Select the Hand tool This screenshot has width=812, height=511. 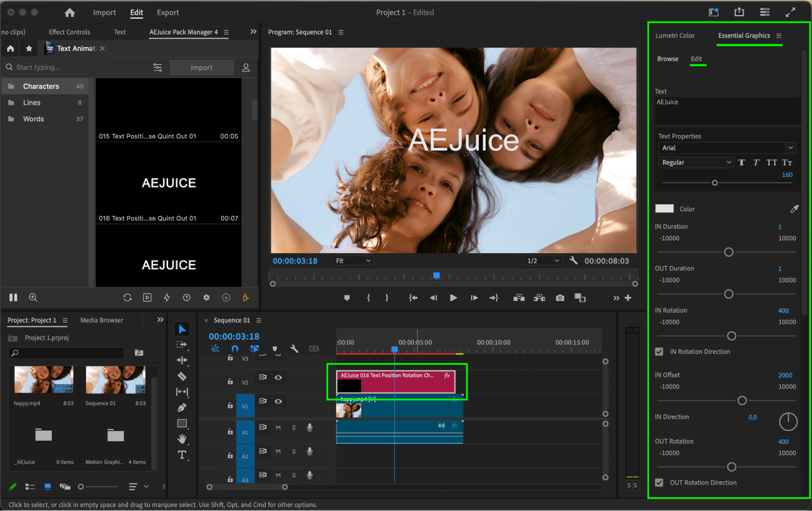182,439
